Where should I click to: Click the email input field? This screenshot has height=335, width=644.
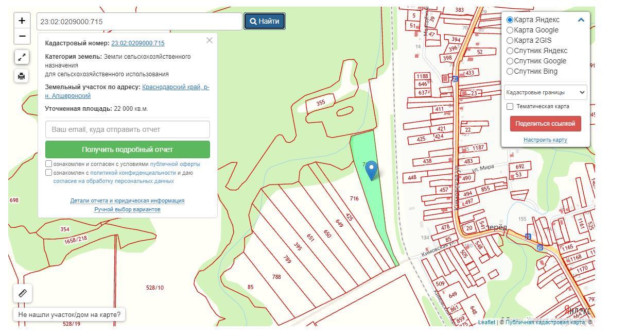(127, 129)
